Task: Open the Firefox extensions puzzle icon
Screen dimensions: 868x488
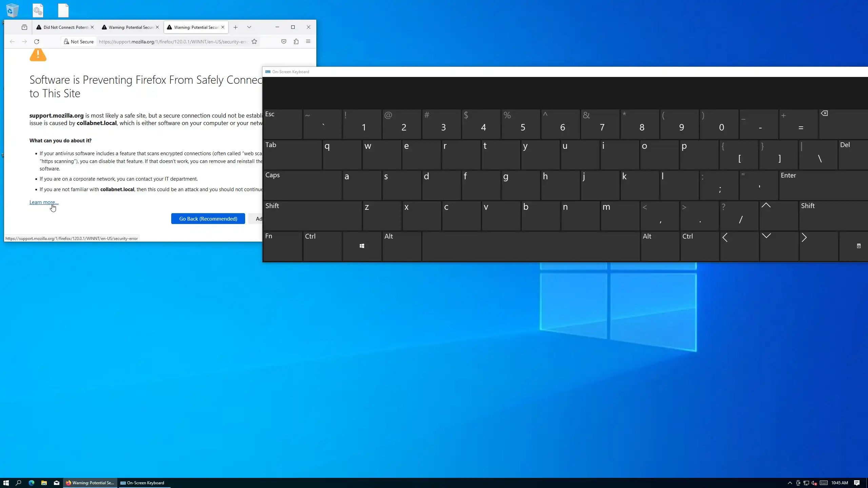Action: 296,41
